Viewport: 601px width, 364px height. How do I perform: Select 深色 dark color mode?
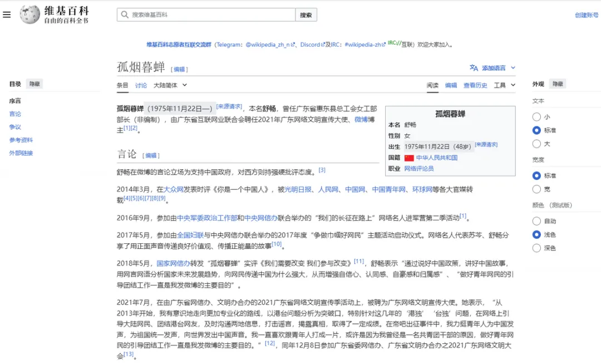click(x=536, y=248)
